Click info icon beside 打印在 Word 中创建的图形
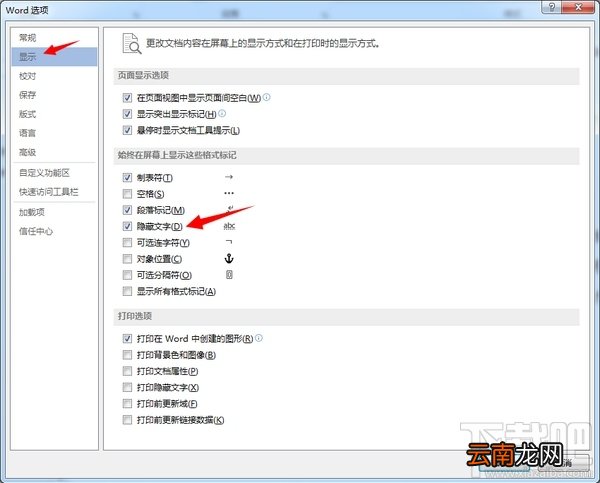600x483 pixels. tap(259, 338)
